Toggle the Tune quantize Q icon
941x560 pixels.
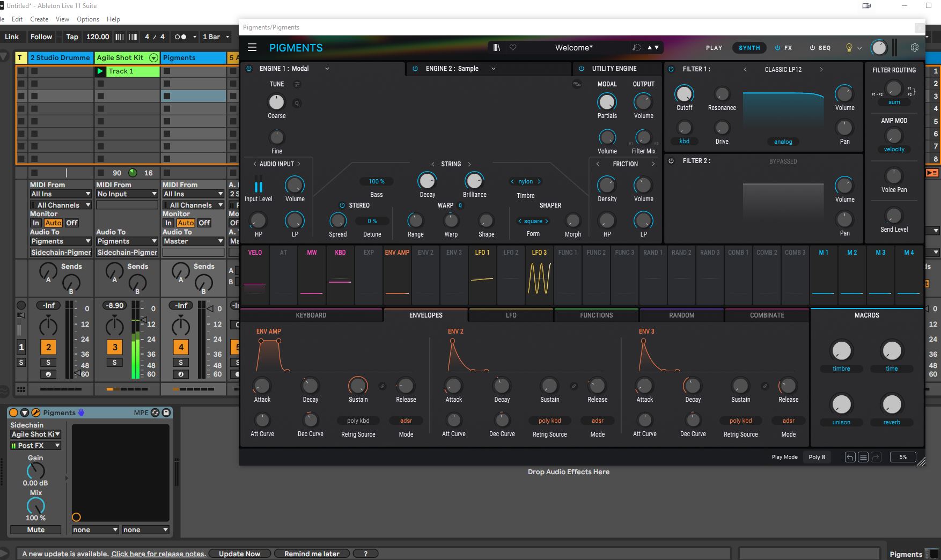pos(297,103)
